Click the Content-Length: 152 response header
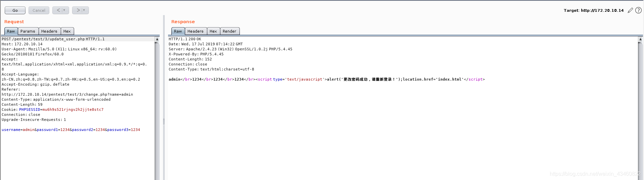 (x=190, y=59)
